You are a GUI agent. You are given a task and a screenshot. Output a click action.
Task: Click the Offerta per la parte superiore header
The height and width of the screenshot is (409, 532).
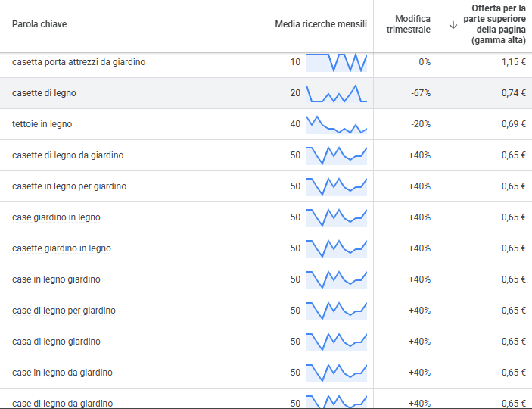495,24
